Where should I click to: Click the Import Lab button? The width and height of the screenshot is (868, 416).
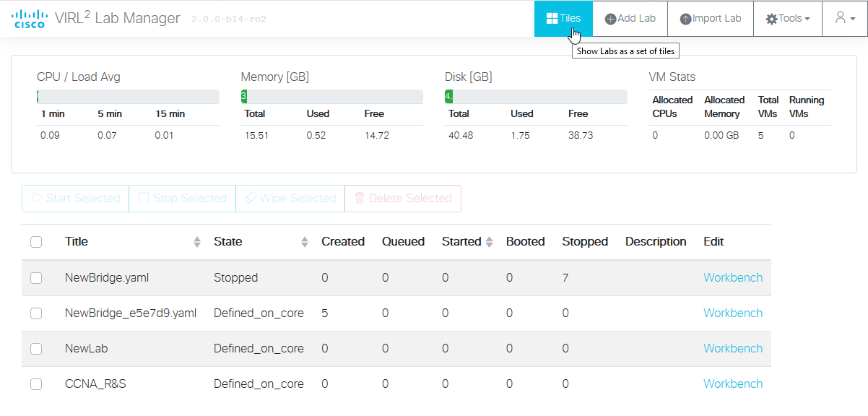(711, 18)
